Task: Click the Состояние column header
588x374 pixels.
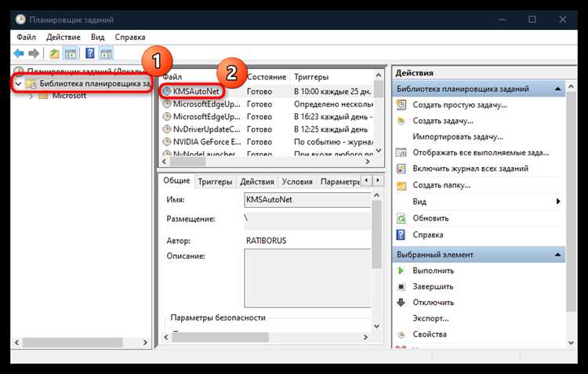Action: pyautogui.click(x=267, y=77)
